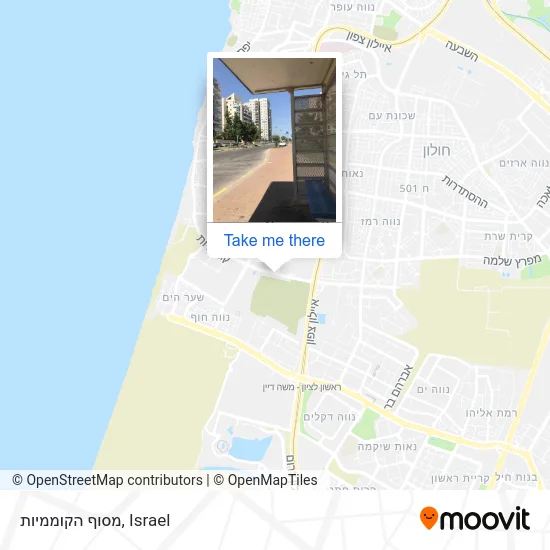This screenshot has height=550, width=550.
Task: Click the מסוף הקוממיות, Israel caption
Action: pos(95,521)
